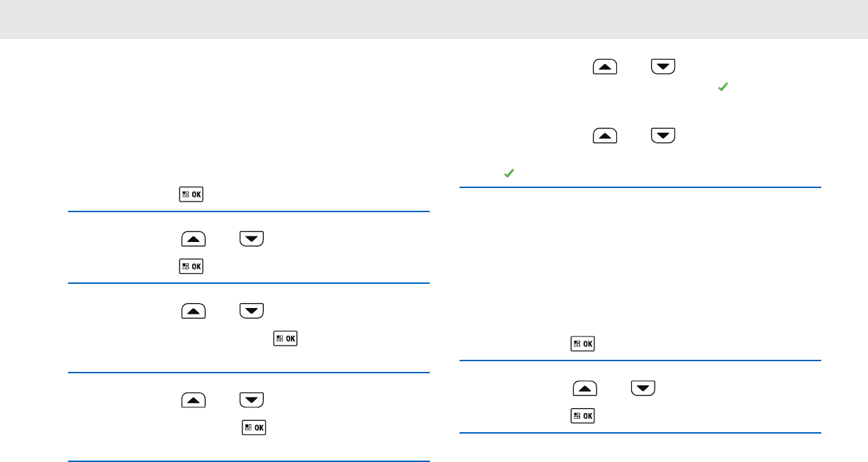Click the topmost OK button in left column
868x462 pixels.
(191, 194)
